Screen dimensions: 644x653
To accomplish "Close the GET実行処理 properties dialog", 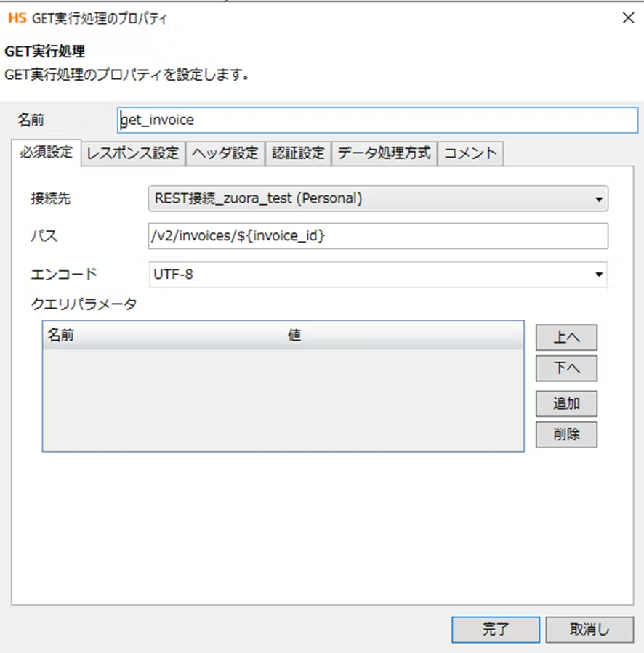I will [x=628, y=18].
